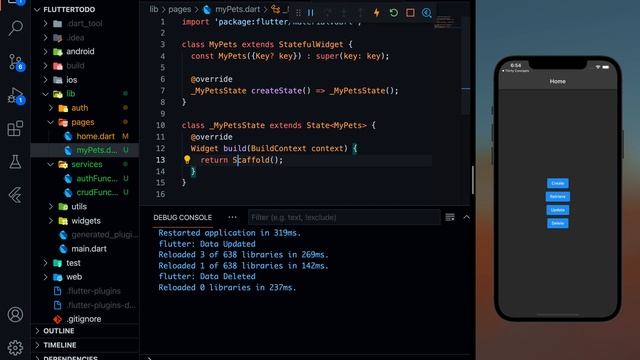
Task: Expand the test folder
Action: (45, 263)
